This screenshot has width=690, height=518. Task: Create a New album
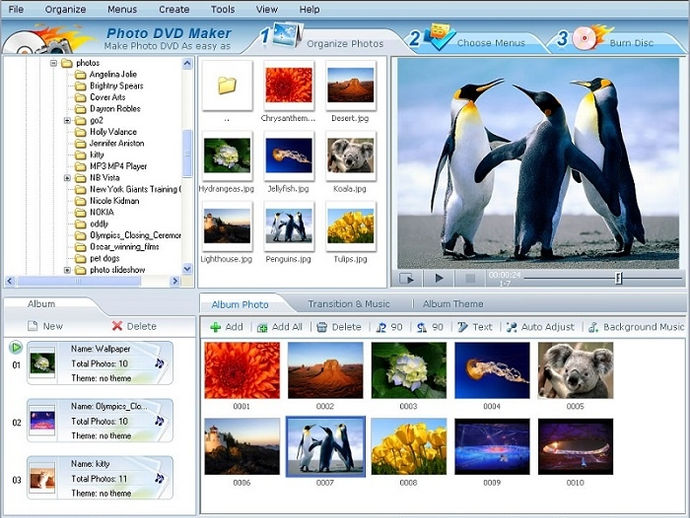pyautogui.click(x=45, y=326)
